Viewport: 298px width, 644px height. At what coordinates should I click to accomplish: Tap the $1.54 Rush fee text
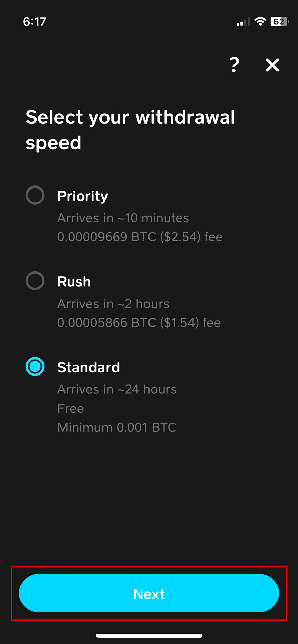click(139, 323)
